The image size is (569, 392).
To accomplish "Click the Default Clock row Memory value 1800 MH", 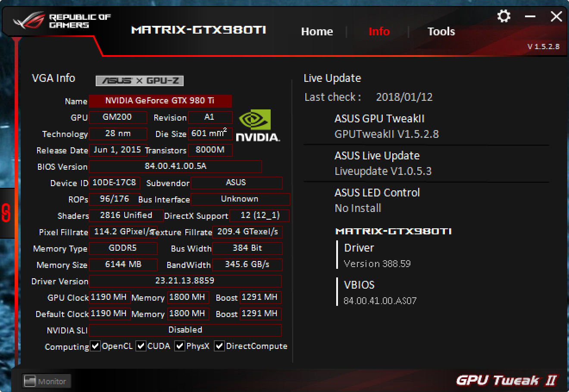I will tap(188, 314).
